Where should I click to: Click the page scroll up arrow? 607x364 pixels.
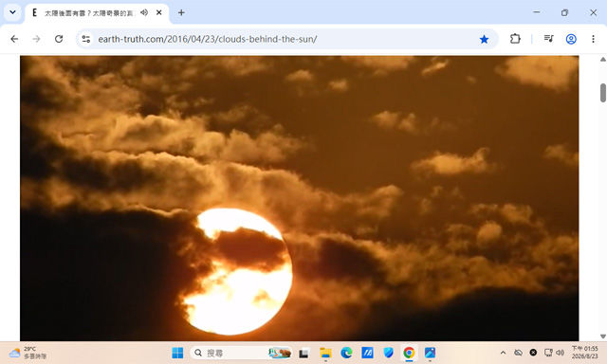[603, 60]
